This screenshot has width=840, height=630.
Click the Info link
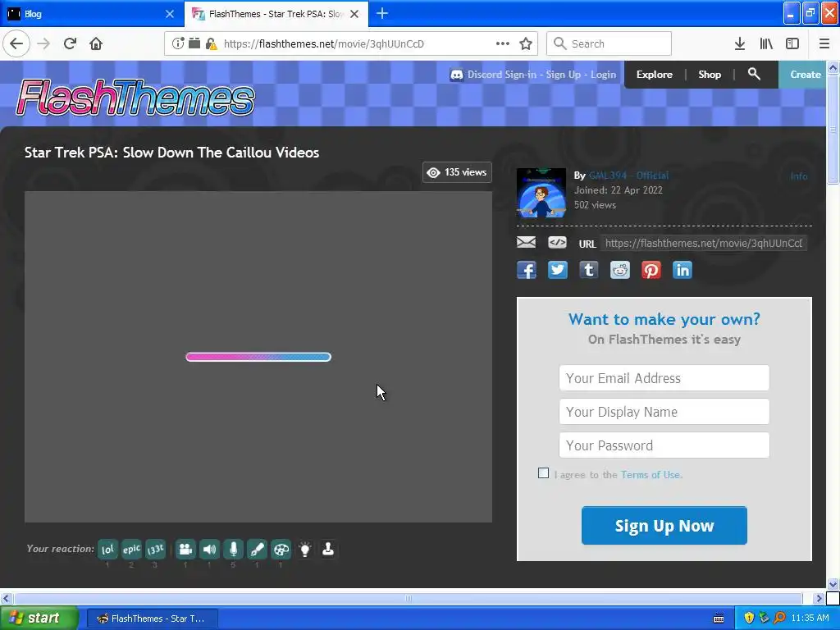(x=799, y=176)
